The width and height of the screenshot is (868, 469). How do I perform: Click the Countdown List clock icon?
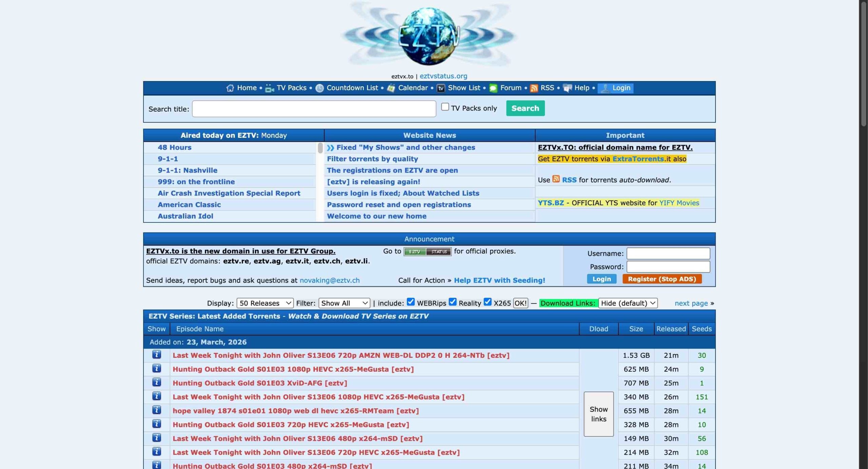click(319, 88)
